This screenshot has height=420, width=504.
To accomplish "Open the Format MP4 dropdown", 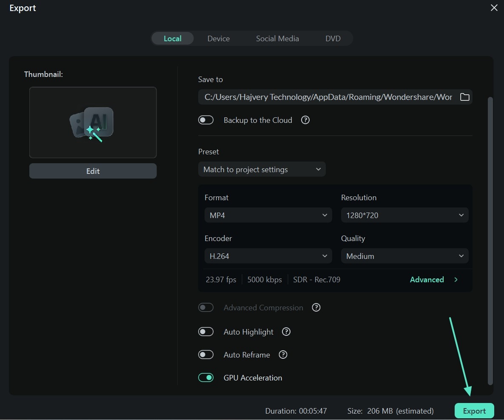I will point(268,215).
